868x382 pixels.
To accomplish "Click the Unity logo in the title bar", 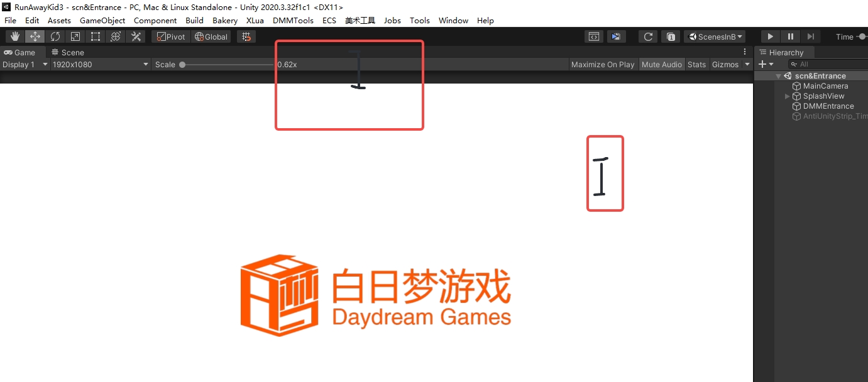I will click(6, 8).
